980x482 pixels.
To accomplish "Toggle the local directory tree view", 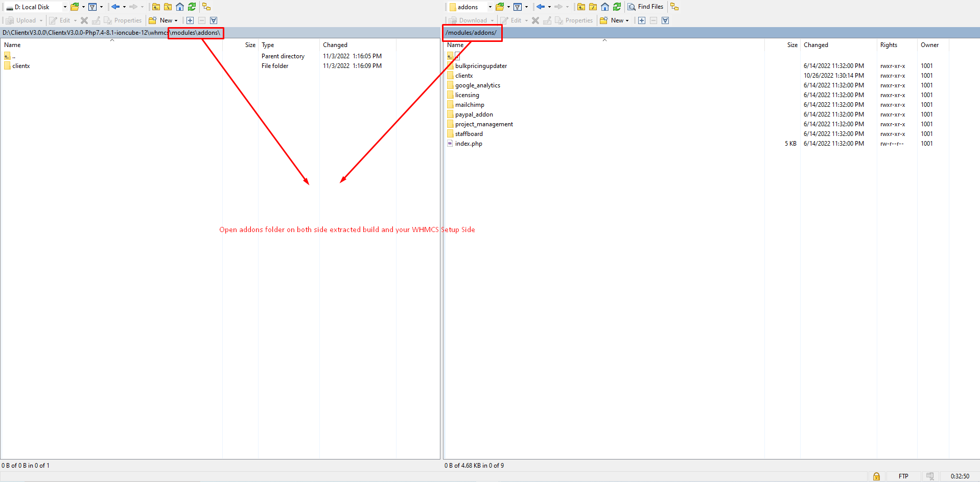I will (x=206, y=7).
